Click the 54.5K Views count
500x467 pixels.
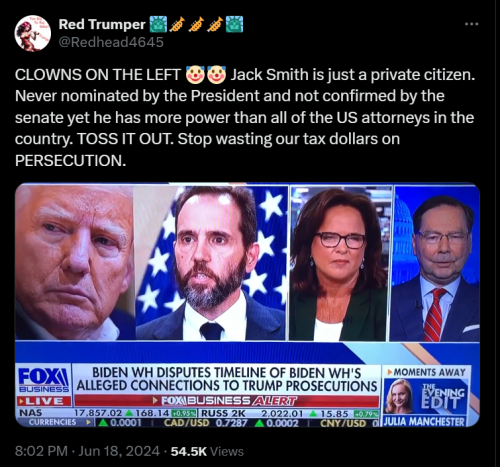point(207,451)
